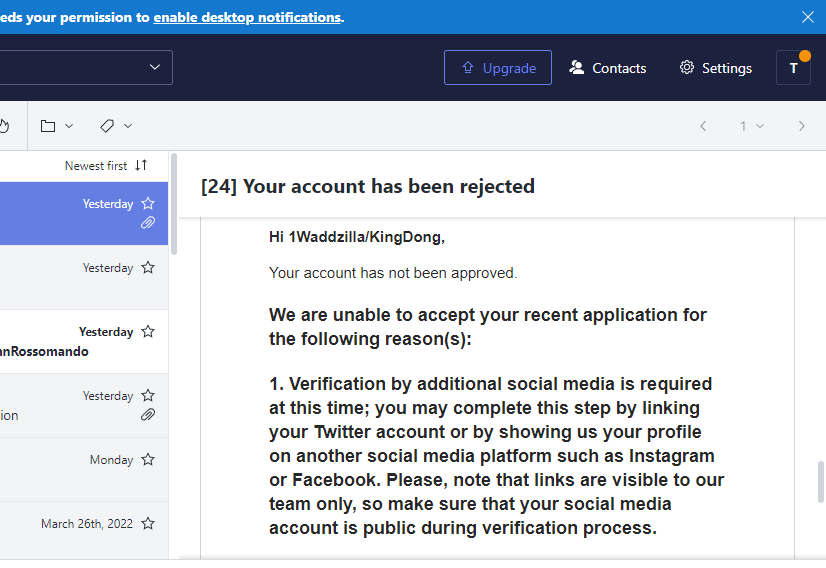Click the paperclip icon on fourth Yesterday message
Viewport: 826px width, 568px height.
(148, 415)
